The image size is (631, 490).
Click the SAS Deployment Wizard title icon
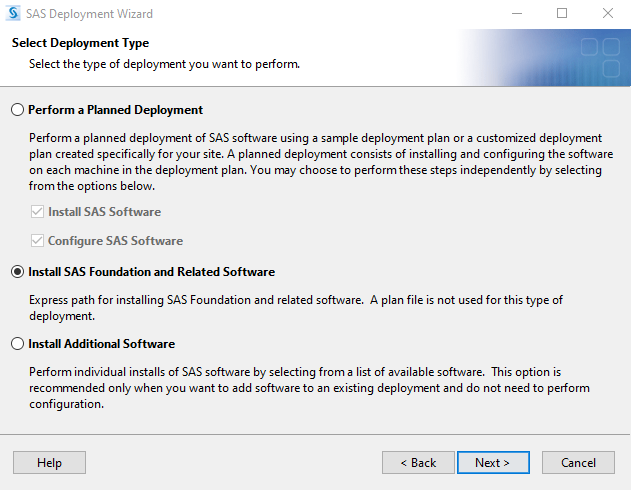click(x=13, y=13)
